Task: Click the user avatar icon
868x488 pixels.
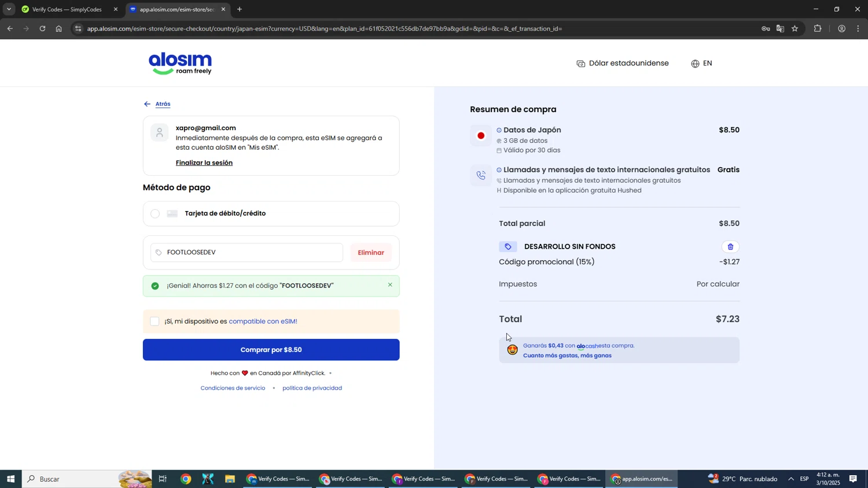Action: click(159, 132)
